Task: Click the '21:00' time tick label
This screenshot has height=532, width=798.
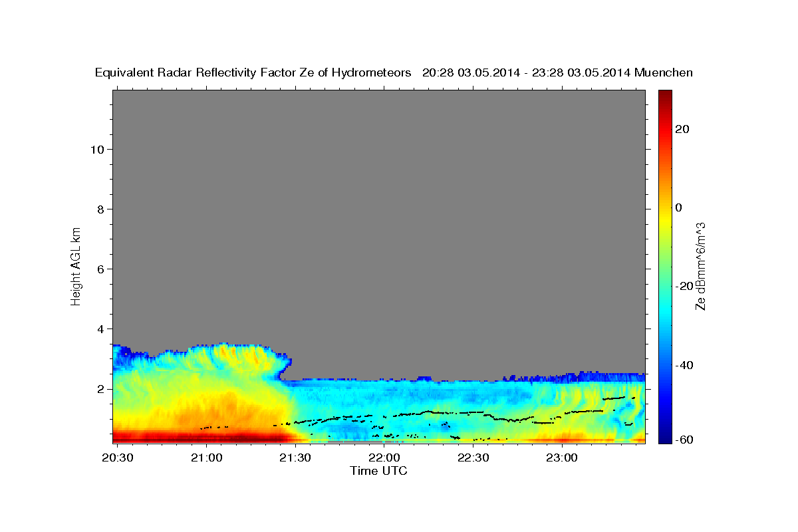Action: click(206, 458)
